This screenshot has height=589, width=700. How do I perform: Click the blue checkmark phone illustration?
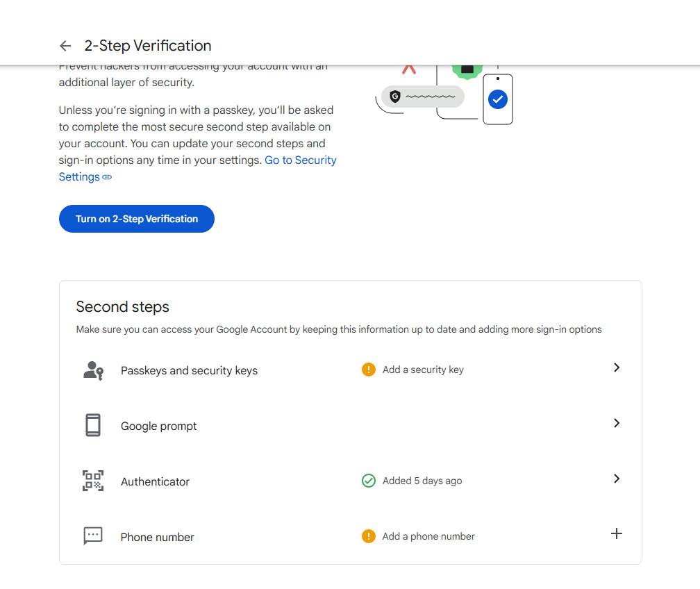click(x=498, y=99)
